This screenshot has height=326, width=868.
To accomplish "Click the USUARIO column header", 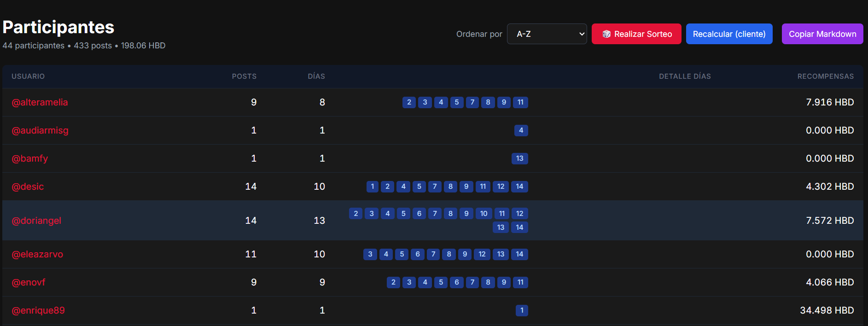I will 28,76.
